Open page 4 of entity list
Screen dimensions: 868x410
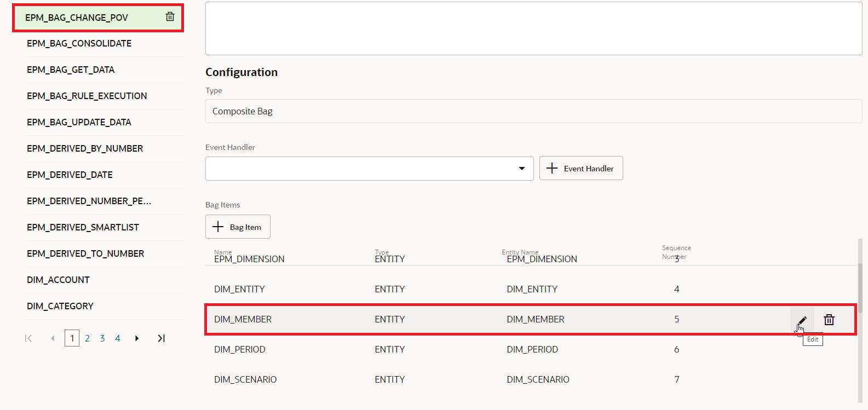pyautogui.click(x=117, y=338)
